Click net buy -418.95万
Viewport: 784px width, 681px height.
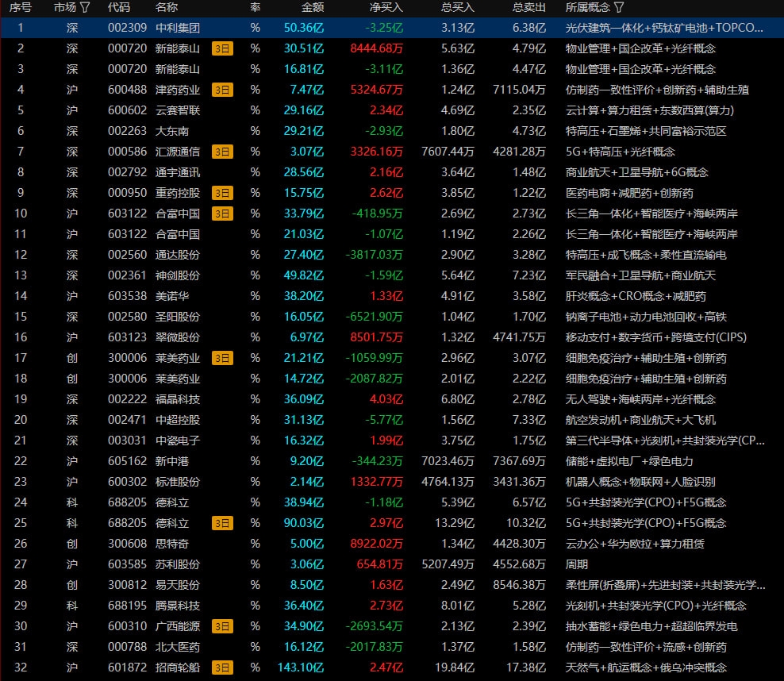(378, 214)
